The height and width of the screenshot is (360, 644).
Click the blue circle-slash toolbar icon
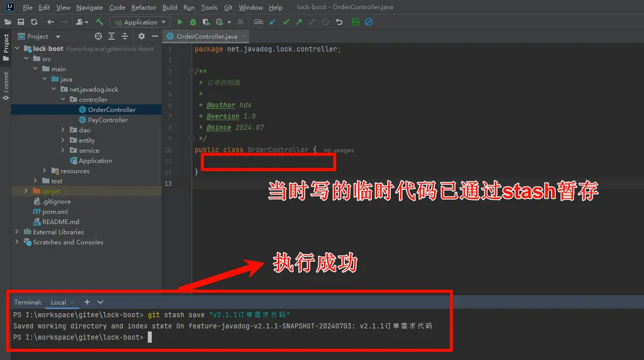(x=369, y=22)
